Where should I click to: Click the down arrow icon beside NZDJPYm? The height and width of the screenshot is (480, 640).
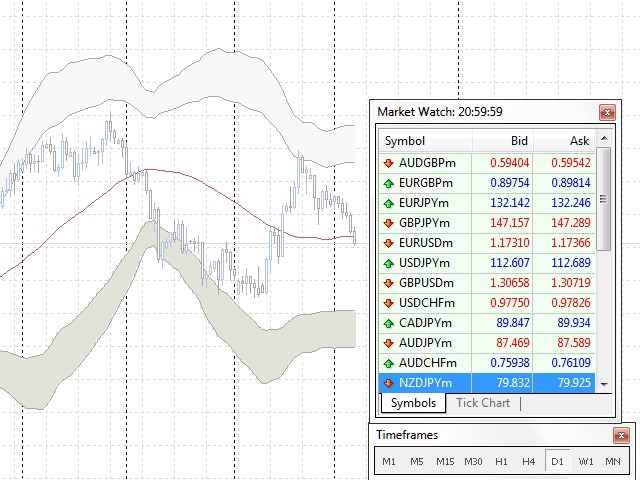[x=389, y=383]
